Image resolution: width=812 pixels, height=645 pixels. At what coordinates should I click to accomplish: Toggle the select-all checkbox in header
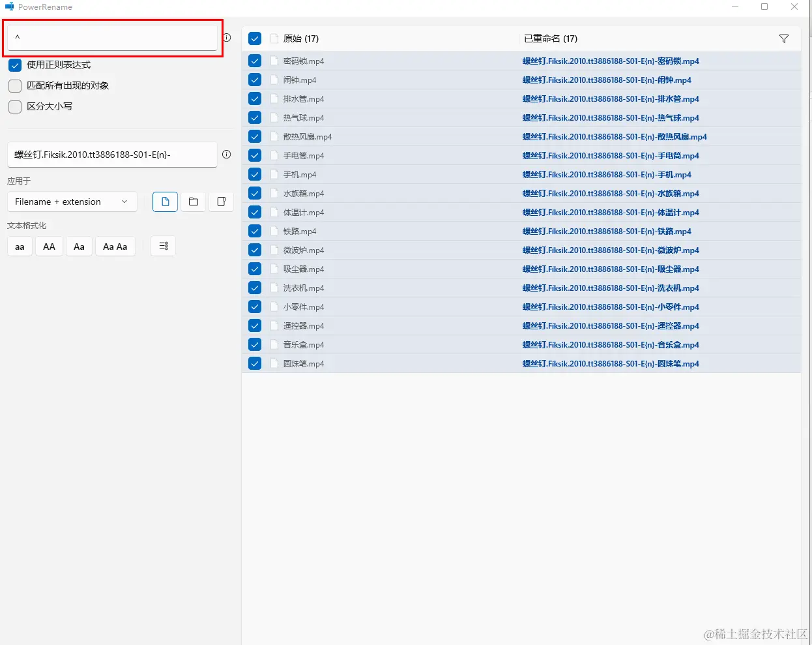click(x=255, y=38)
